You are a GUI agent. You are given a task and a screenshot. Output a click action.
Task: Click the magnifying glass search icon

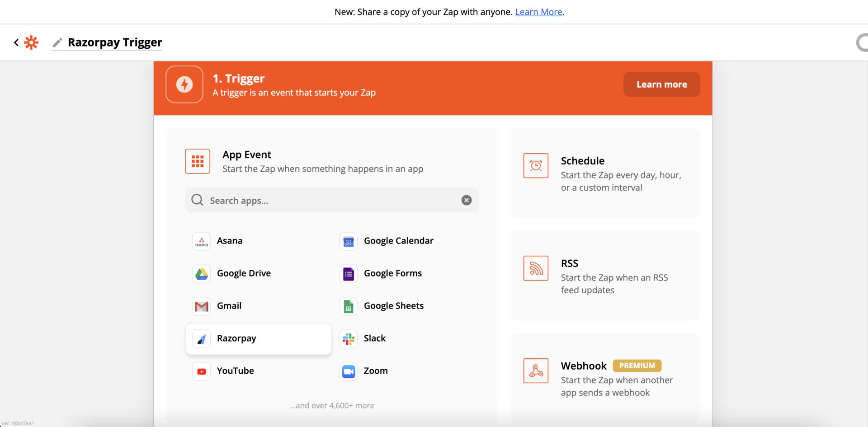[x=197, y=200]
